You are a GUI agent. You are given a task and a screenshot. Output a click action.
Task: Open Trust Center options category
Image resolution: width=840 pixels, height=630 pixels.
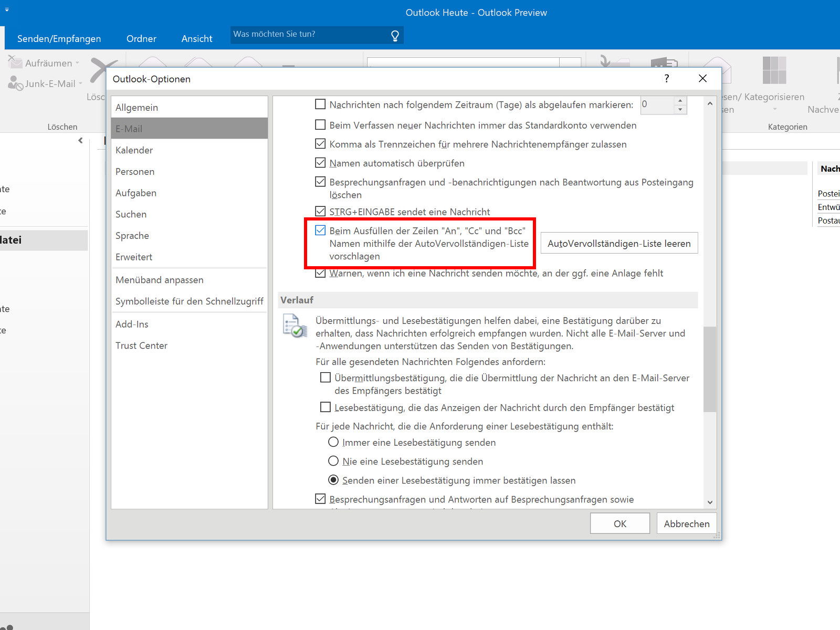point(190,345)
